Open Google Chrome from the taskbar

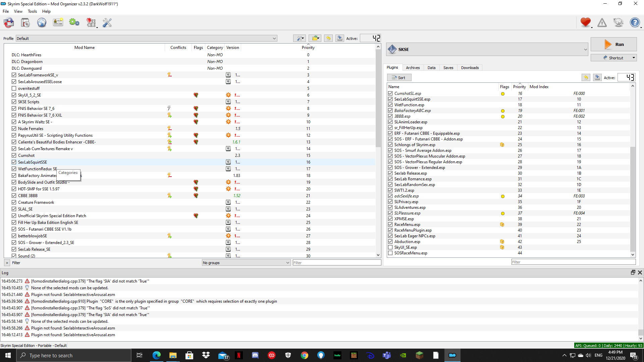pos(305,355)
